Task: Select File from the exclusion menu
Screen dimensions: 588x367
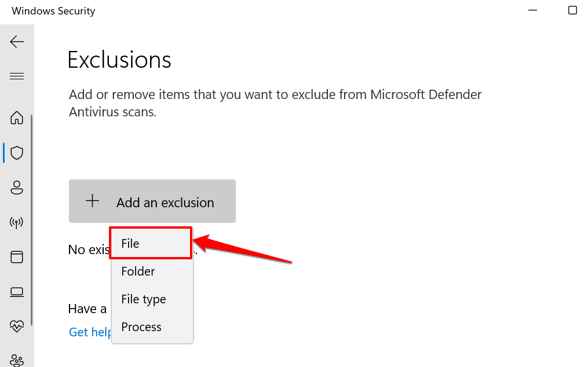Action: pos(151,243)
